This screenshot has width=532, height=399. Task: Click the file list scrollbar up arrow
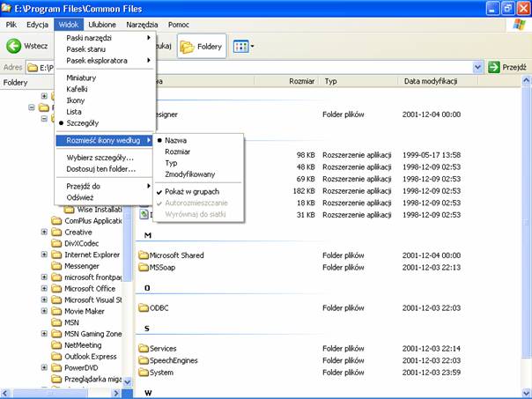point(526,81)
